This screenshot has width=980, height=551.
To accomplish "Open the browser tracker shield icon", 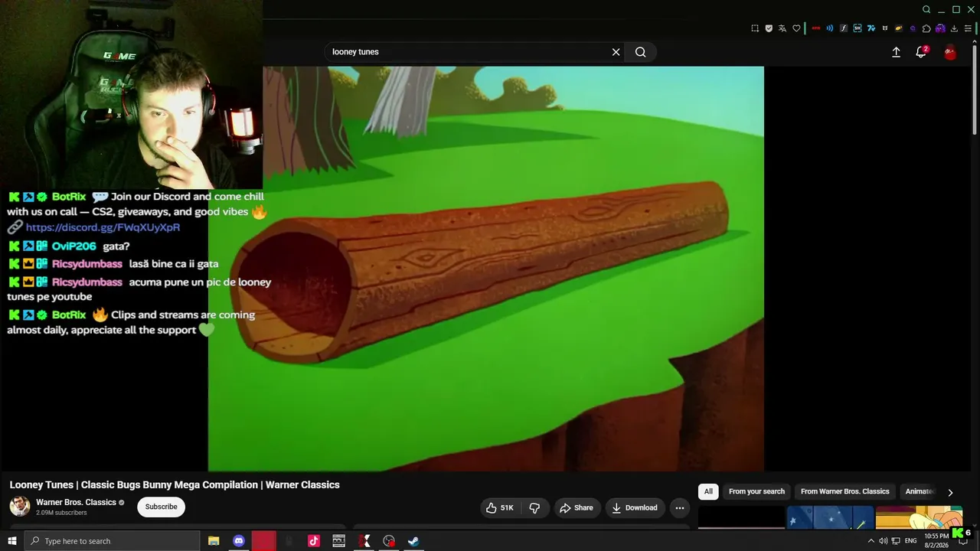I will tap(769, 28).
